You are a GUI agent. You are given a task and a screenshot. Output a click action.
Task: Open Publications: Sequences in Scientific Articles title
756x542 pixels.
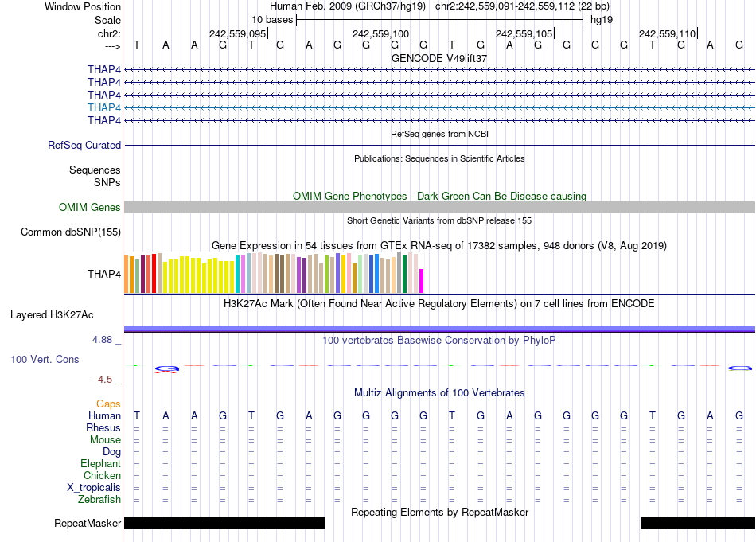click(x=439, y=158)
